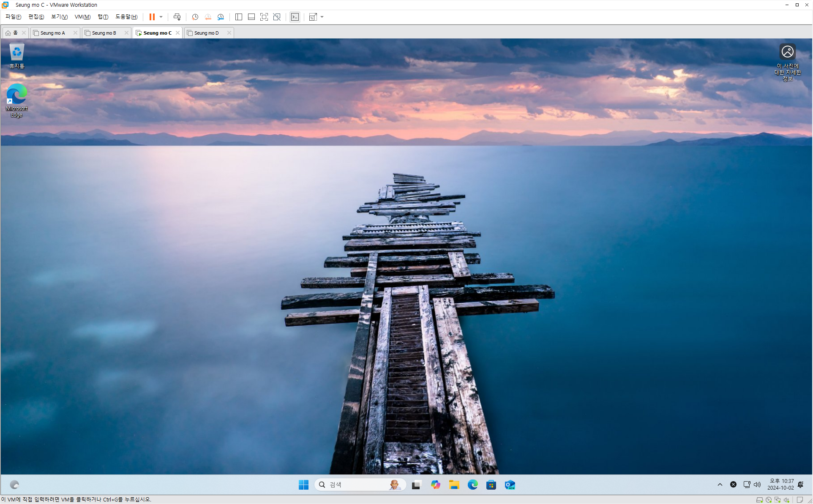The image size is (813, 504).
Task: Open the snapshot manager wrench icon
Action: tap(221, 17)
